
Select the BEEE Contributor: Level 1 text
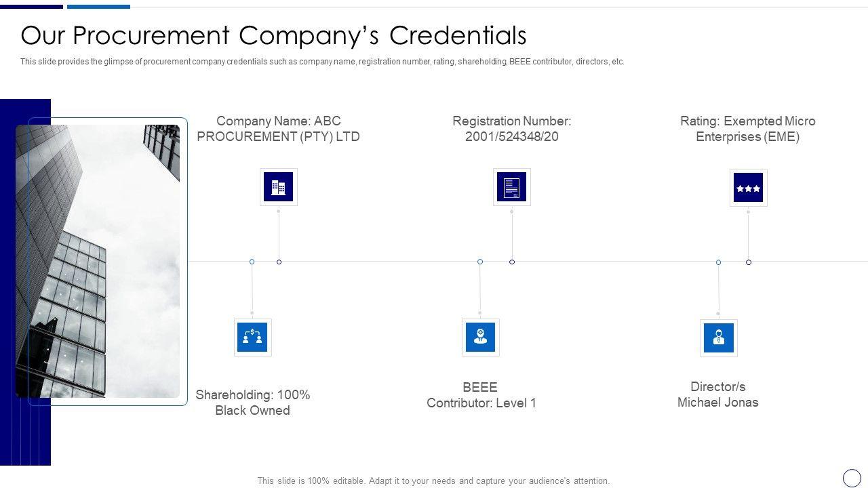pyautogui.click(x=481, y=395)
